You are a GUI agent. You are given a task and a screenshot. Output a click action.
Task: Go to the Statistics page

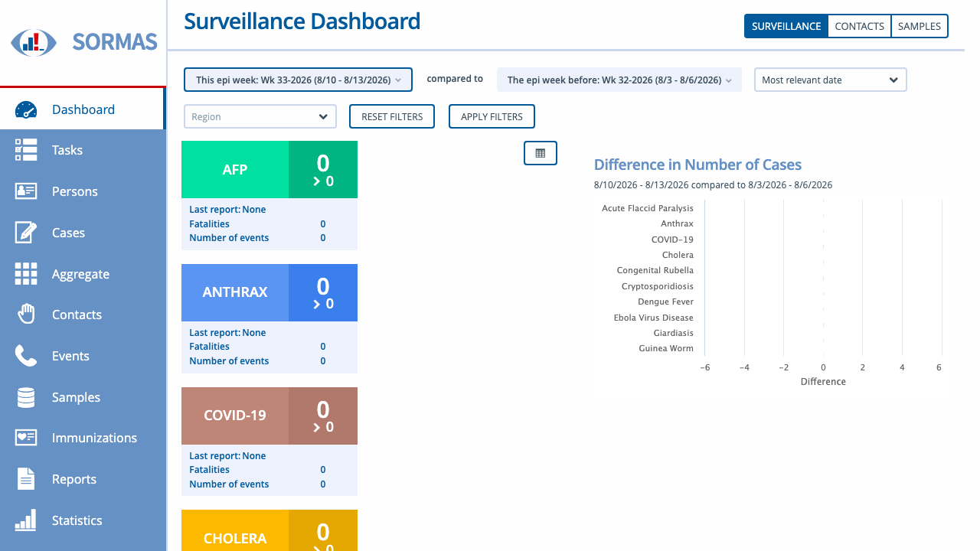coord(83,520)
